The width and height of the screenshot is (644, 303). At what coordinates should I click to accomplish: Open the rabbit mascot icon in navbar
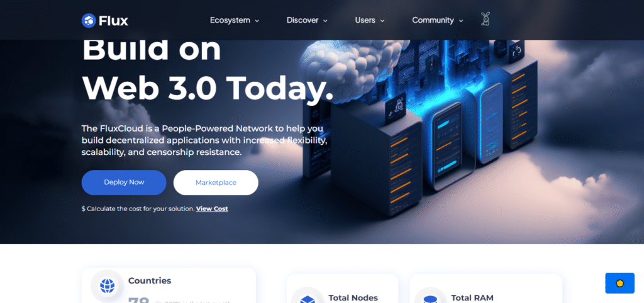point(485,19)
